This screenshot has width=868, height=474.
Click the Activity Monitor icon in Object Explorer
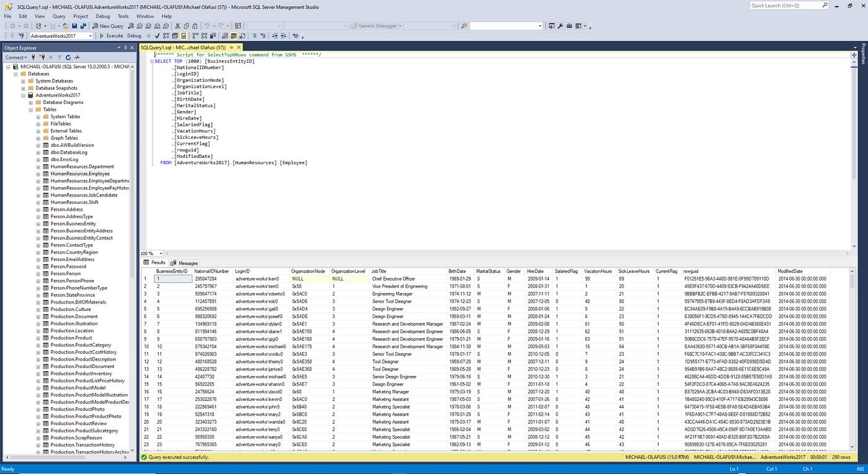(x=77, y=58)
